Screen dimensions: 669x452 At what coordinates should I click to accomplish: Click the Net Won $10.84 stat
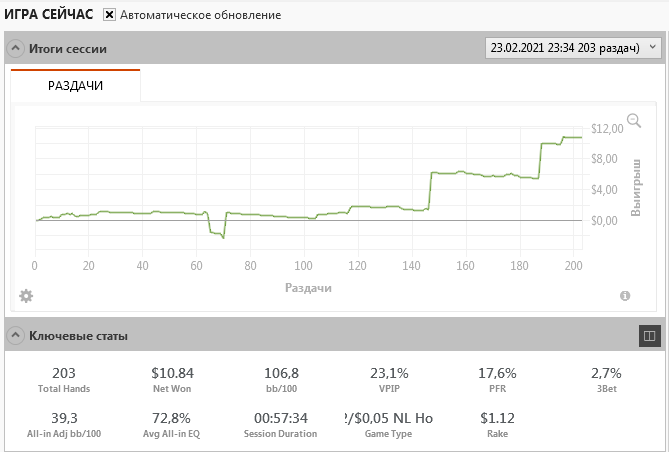click(x=172, y=380)
